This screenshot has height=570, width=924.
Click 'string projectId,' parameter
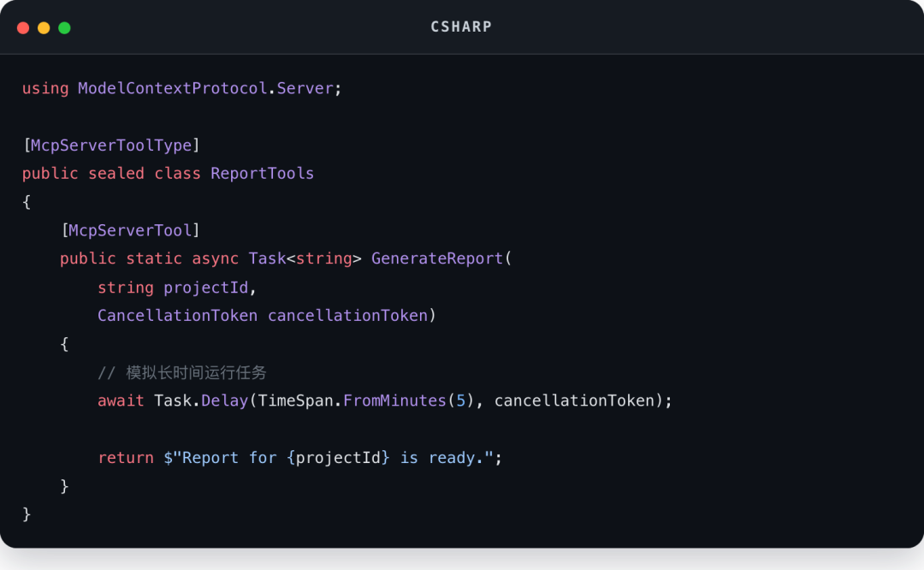(x=177, y=288)
